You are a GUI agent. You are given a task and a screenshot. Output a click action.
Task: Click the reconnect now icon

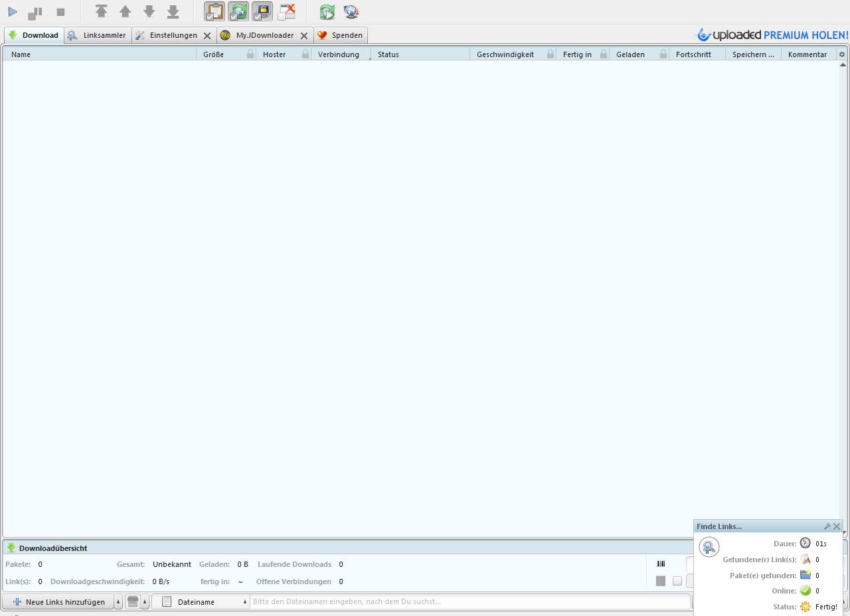[327, 12]
